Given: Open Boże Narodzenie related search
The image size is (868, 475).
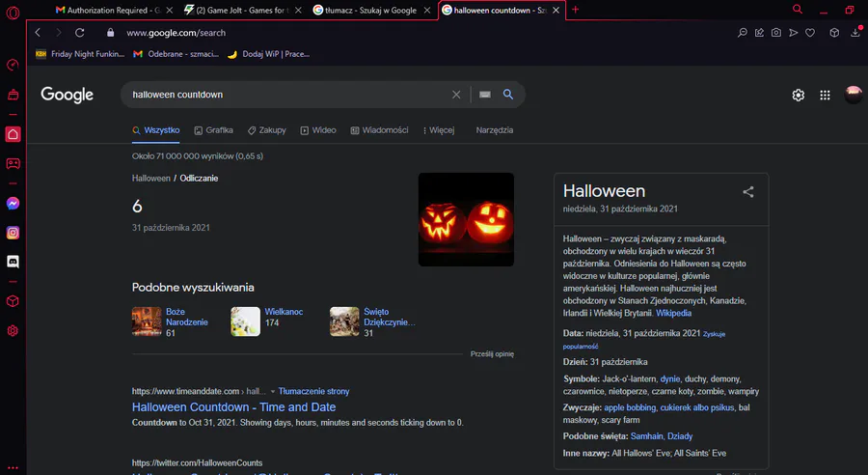Looking at the screenshot, I should pyautogui.click(x=170, y=322).
